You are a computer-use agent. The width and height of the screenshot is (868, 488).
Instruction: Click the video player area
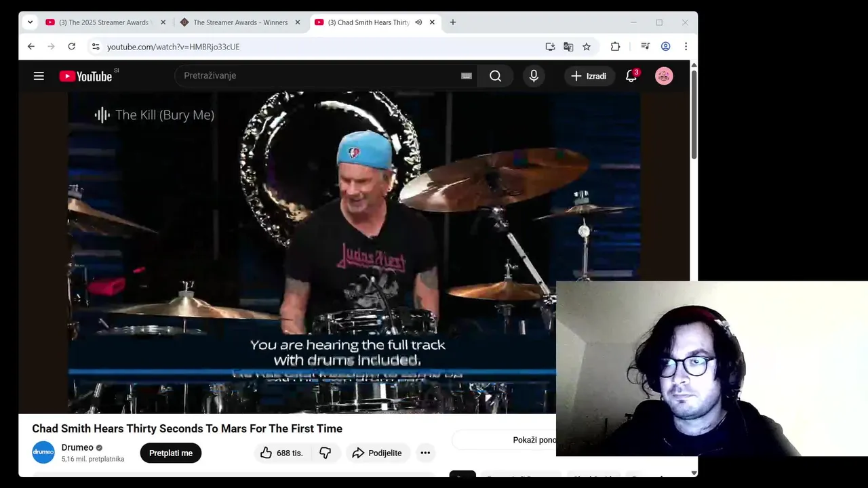(x=353, y=252)
